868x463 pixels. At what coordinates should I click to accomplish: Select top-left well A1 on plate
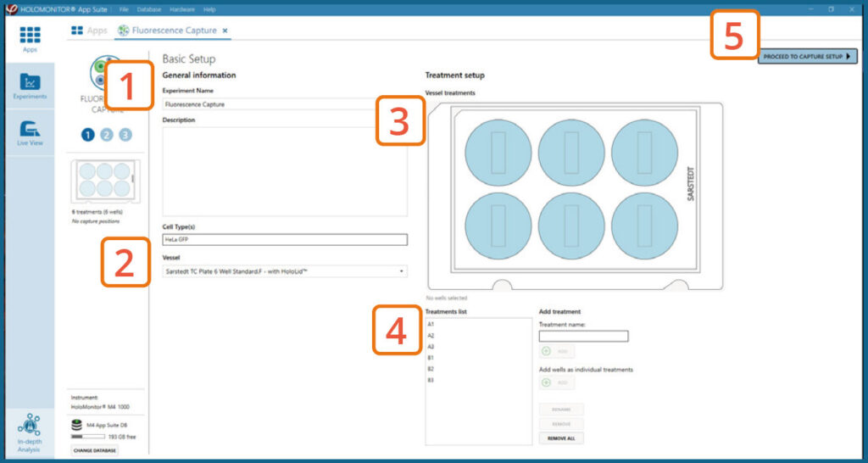coord(498,153)
